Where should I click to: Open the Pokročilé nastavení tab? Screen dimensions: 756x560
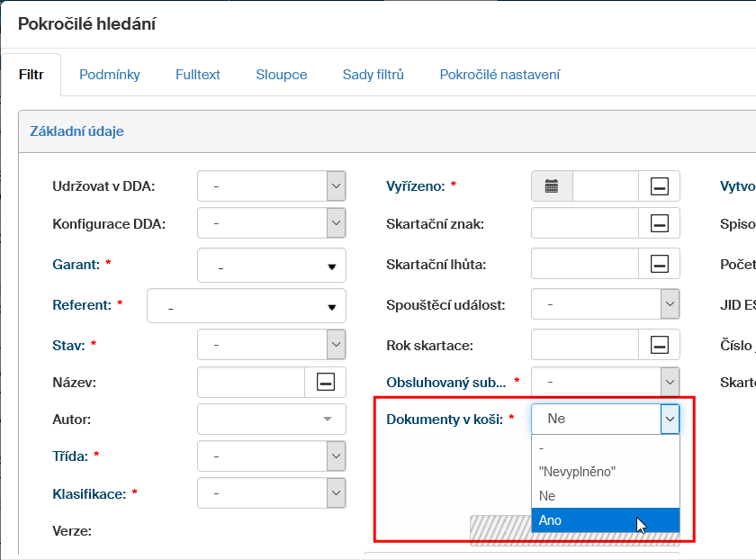499,75
